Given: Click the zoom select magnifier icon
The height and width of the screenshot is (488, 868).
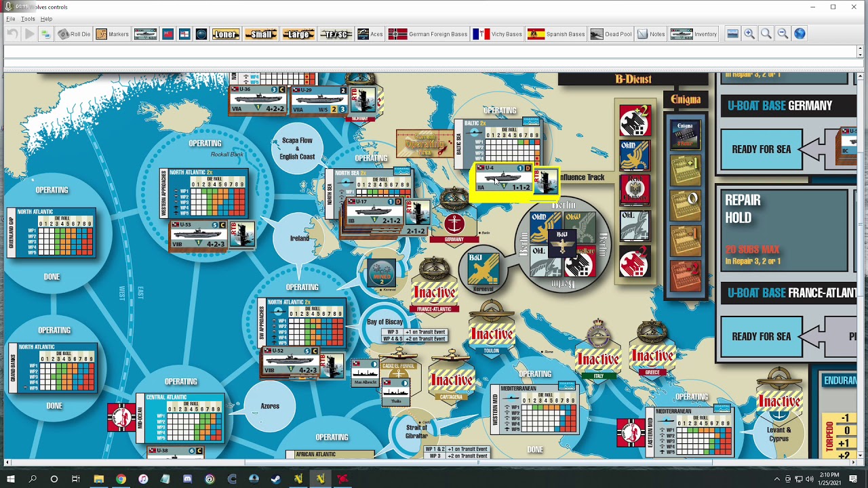Looking at the screenshot, I should pyautogui.click(x=766, y=34).
